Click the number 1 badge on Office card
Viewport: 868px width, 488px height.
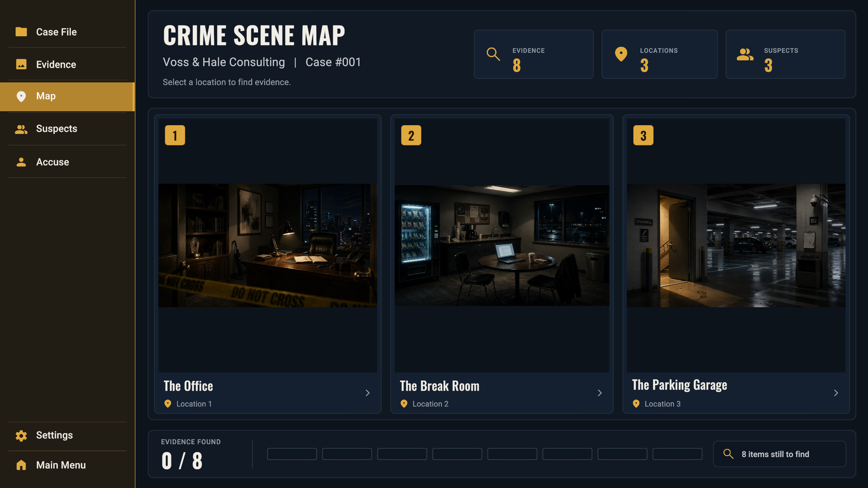[175, 135]
